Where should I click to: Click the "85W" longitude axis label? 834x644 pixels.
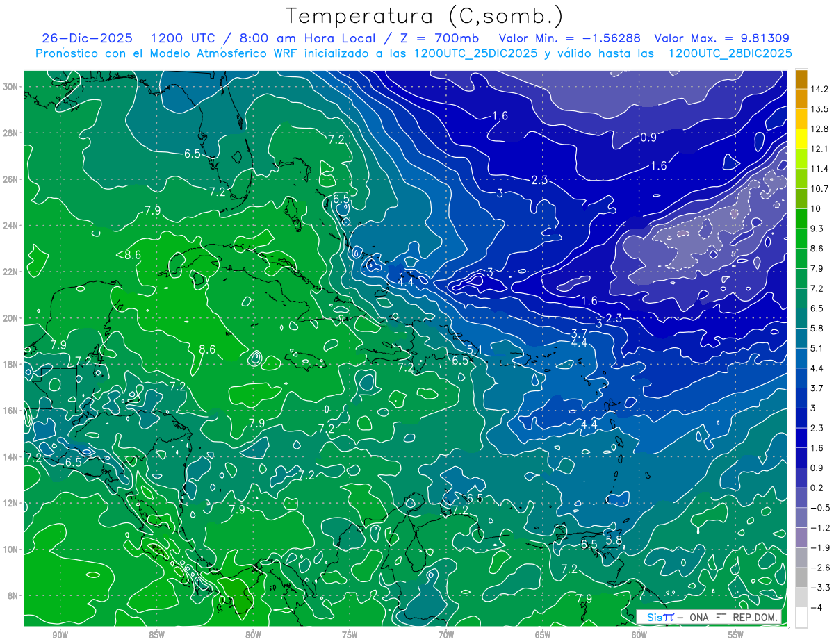pos(156,635)
